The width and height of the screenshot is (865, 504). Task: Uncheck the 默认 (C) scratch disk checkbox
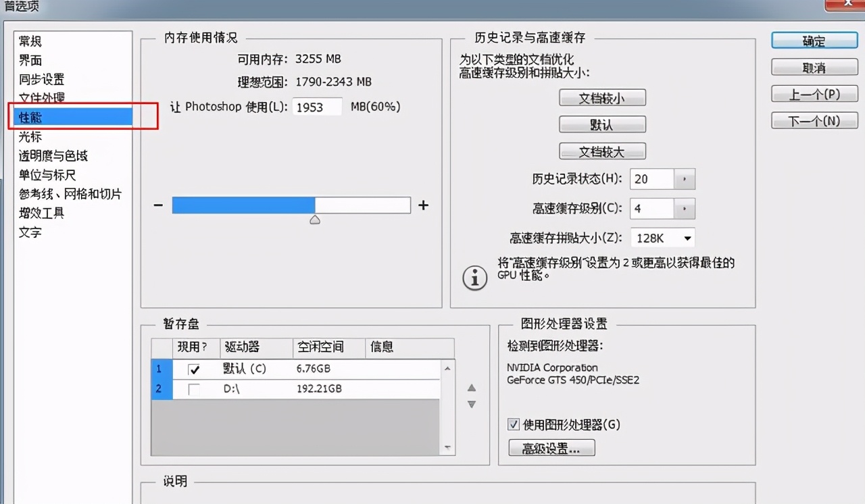click(x=194, y=369)
